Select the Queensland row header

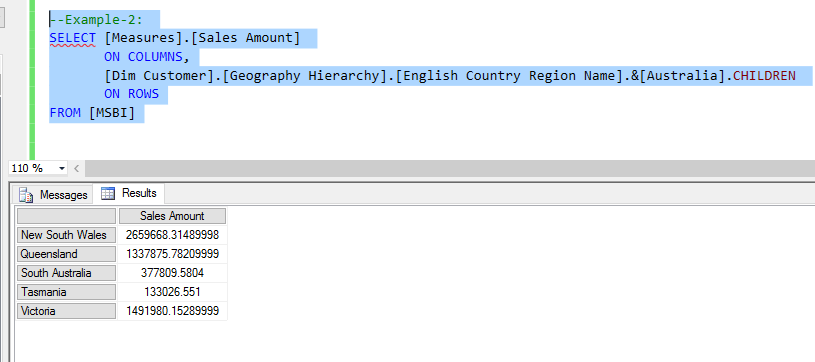pos(66,254)
